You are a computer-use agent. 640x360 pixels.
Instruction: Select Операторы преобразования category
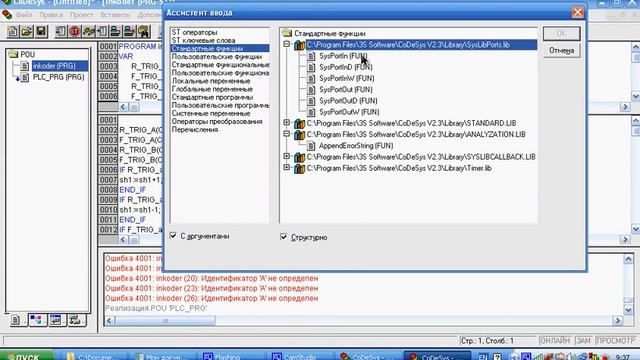pos(217,122)
